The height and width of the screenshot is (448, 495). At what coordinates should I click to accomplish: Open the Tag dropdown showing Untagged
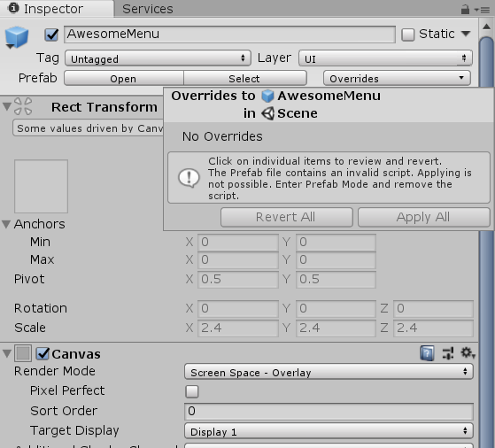click(x=158, y=58)
